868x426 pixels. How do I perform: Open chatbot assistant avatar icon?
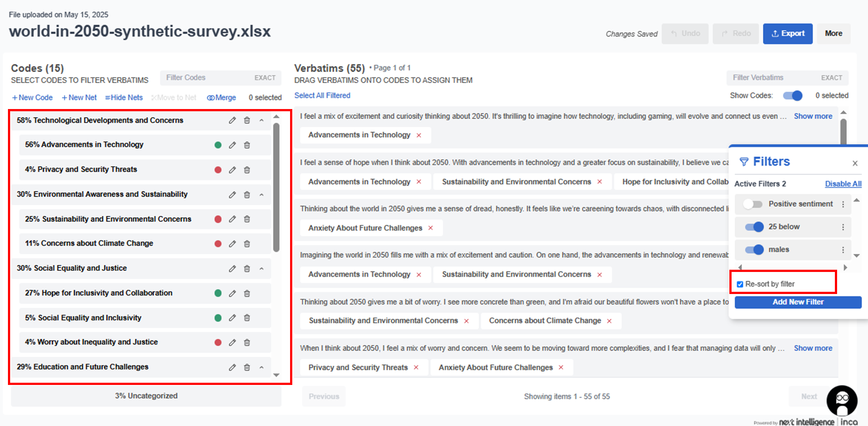(842, 400)
